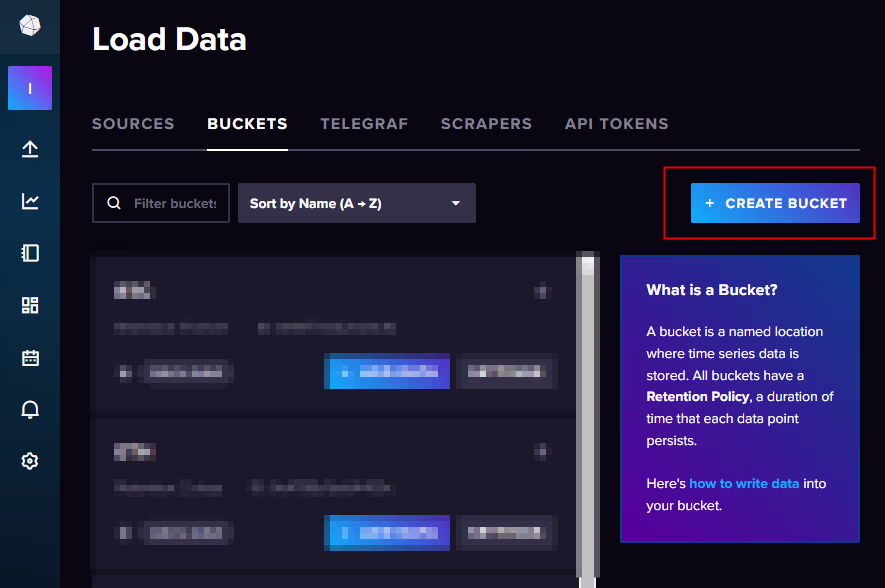Click the InfluxDB logo icon
Screen dimensions: 885x588
point(30,25)
